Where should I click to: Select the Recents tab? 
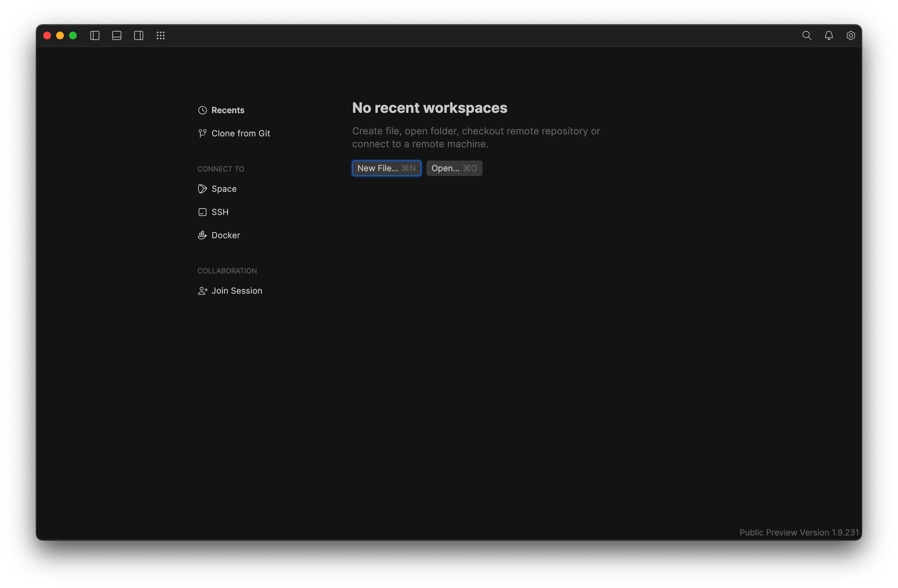pyautogui.click(x=227, y=110)
